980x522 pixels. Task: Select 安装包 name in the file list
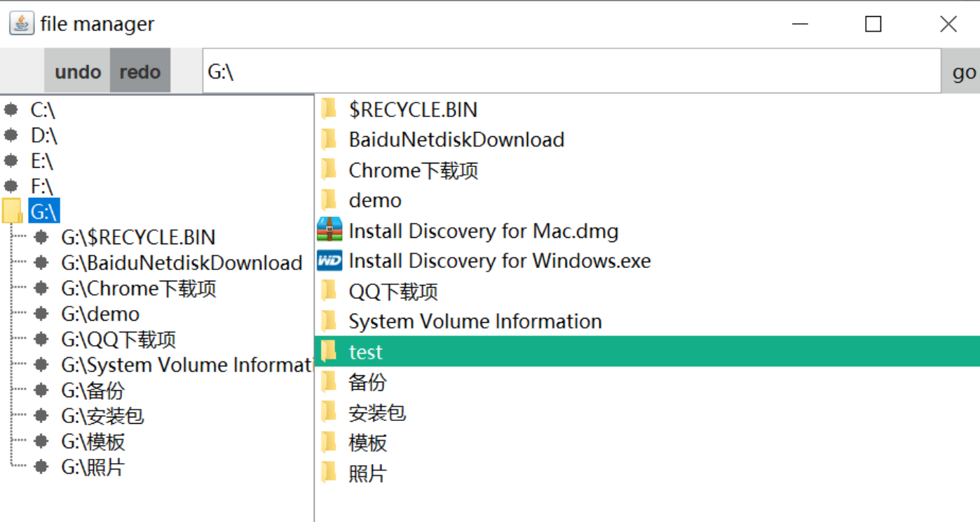377,413
